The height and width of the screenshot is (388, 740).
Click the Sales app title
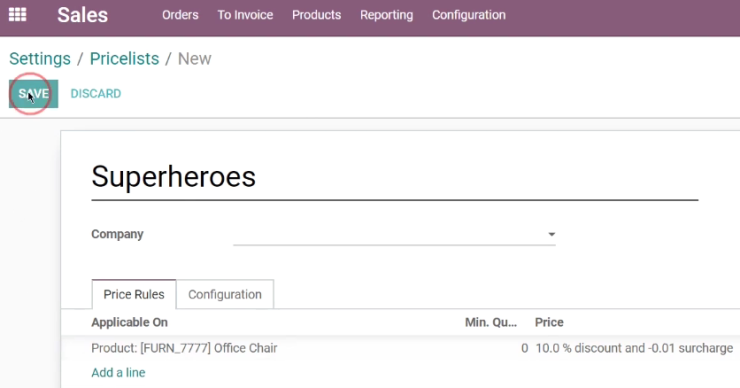point(83,15)
